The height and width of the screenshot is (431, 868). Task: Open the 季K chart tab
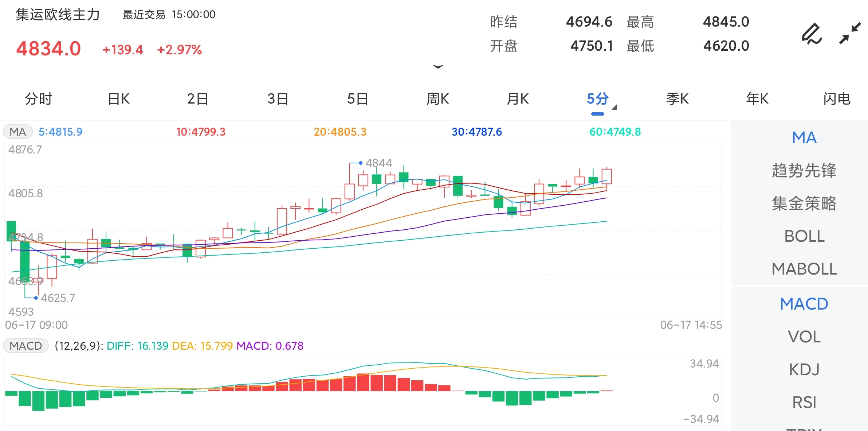[x=677, y=99]
